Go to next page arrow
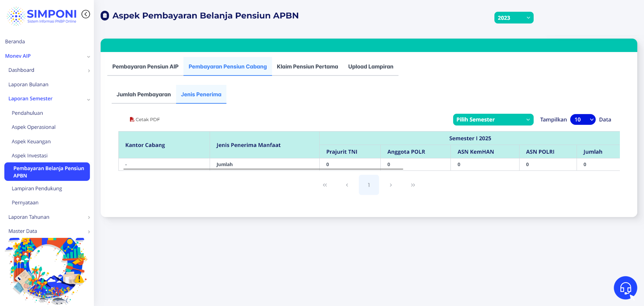The width and height of the screenshot is (644, 306). click(x=391, y=185)
